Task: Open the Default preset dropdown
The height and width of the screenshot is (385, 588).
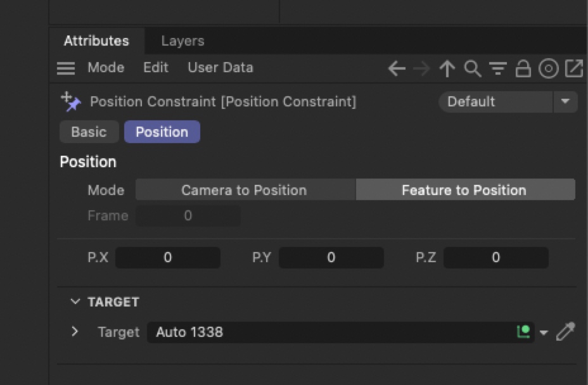Action: (x=565, y=102)
